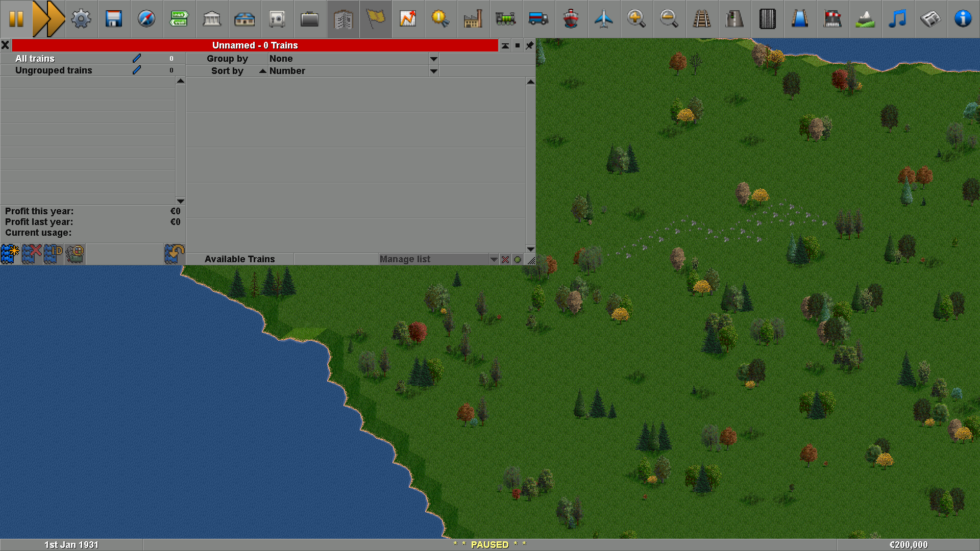The width and height of the screenshot is (980, 551).
Task: Select the build tramway tool
Action: [x=768, y=19]
